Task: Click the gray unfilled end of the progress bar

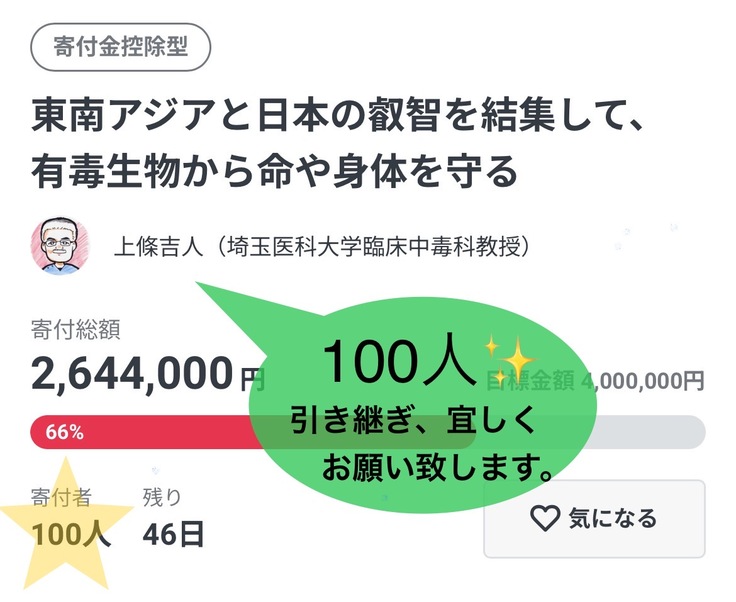Action: click(x=660, y=432)
